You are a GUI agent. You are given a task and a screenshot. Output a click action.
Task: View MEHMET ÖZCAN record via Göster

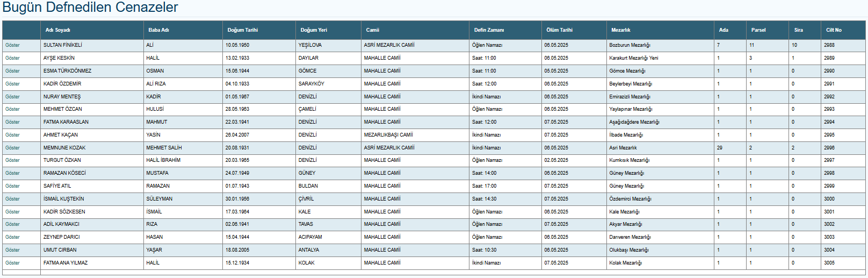pos(12,109)
